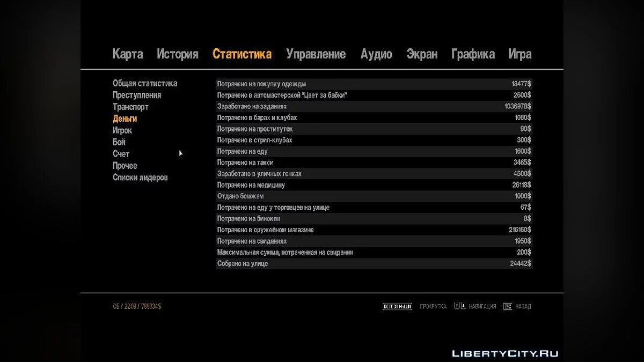
Task: Select the Экран tab
Action: (x=422, y=54)
